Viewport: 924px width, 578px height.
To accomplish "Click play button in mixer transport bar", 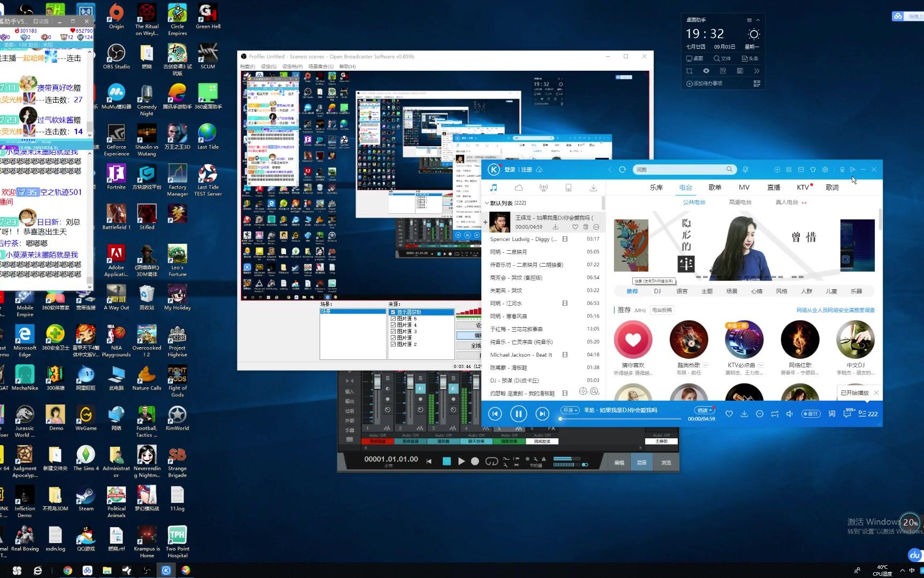I will click(x=461, y=461).
